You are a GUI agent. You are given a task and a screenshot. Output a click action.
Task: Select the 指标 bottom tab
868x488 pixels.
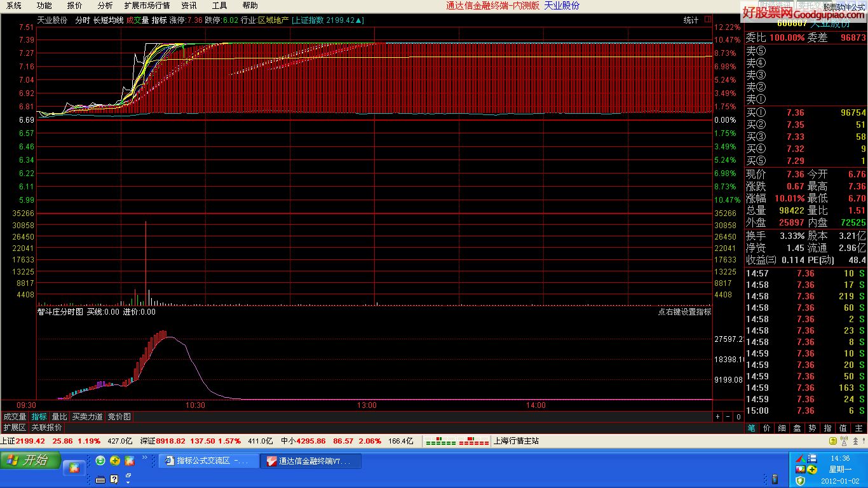(39, 417)
